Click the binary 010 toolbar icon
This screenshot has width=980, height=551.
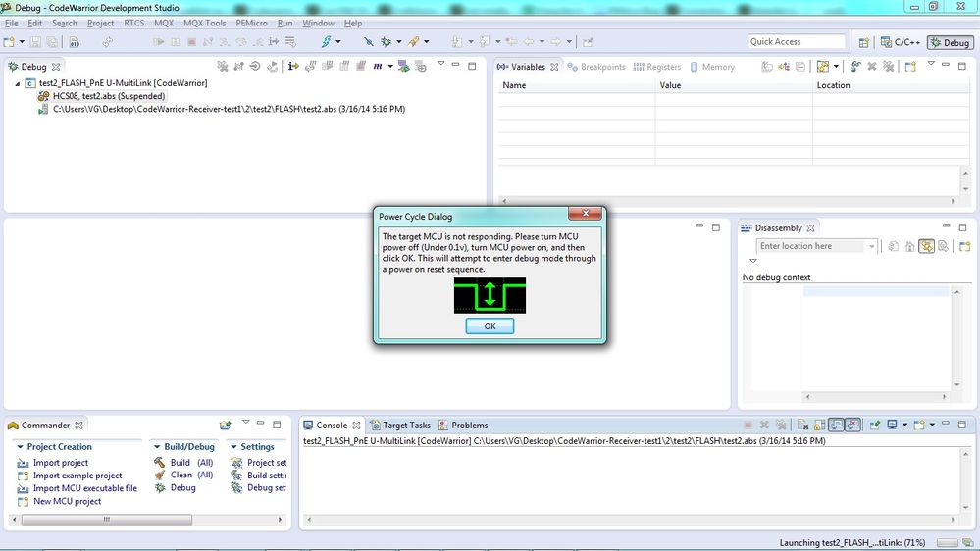point(74,42)
